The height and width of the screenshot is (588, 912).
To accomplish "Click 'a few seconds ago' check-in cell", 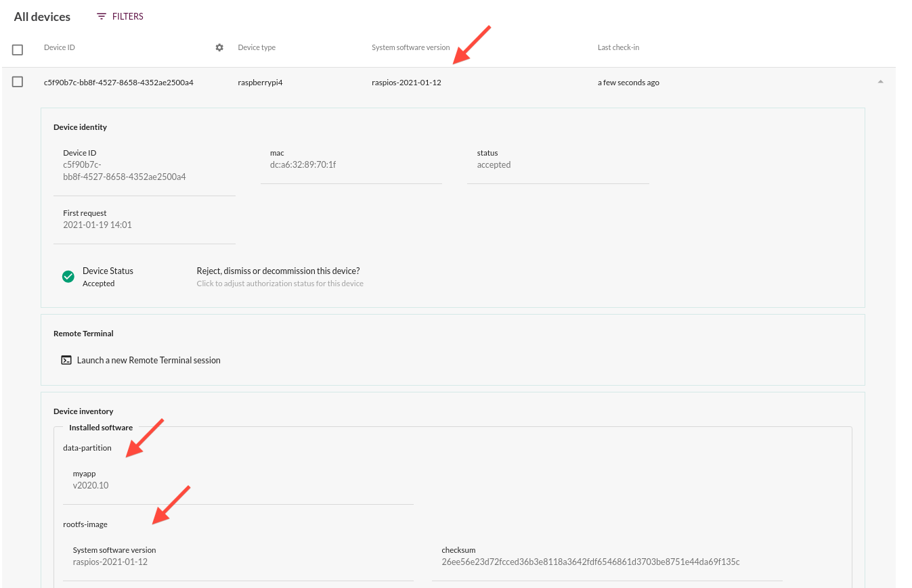I will 628,83.
